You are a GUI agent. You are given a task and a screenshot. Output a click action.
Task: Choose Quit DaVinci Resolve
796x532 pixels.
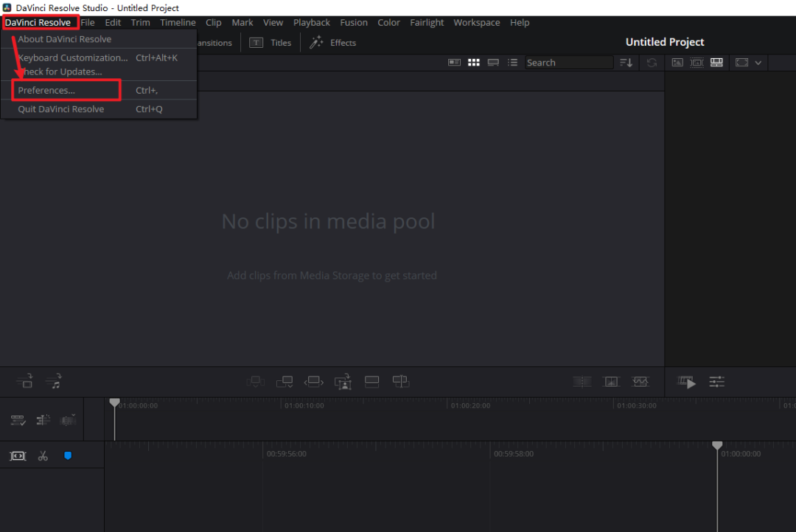click(61, 109)
